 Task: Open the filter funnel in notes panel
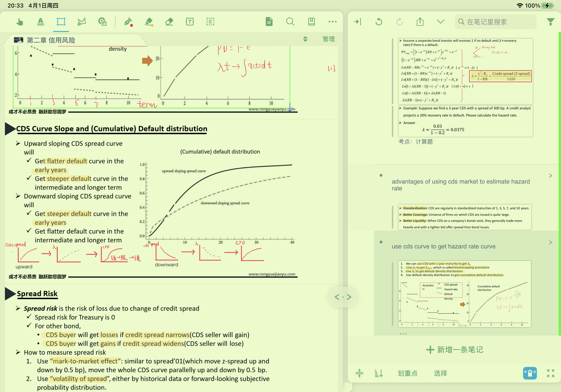pyautogui.click(x=550, y=22)
